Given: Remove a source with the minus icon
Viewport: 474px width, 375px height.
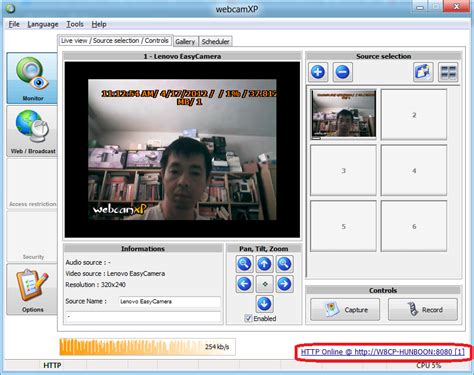Looking at the screenshot, I should pos(343,72).
